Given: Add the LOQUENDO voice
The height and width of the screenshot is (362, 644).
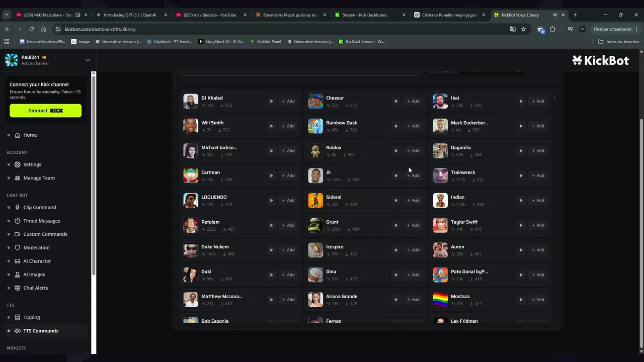Looking at the screenshot, I should pos(288,200).
